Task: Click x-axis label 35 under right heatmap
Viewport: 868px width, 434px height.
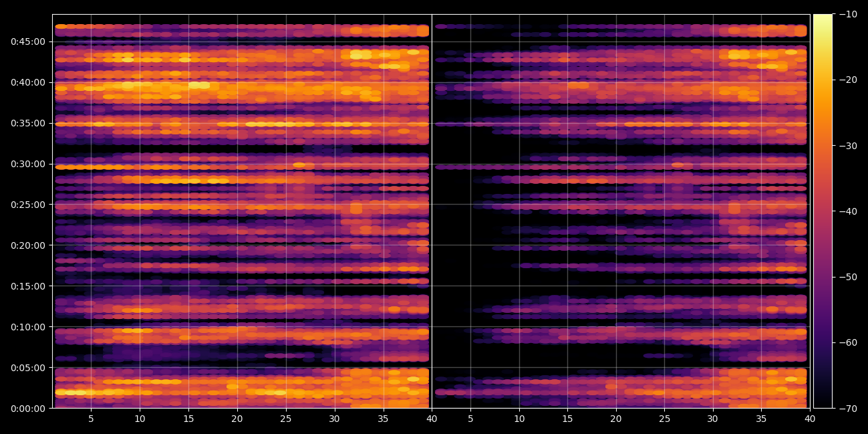Action: tap(761, 419)
